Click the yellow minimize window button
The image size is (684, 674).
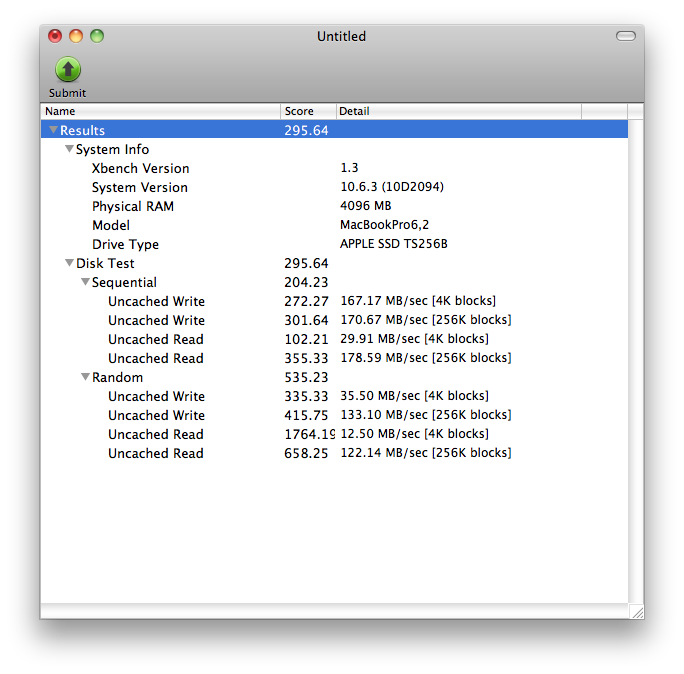(76, 36)
